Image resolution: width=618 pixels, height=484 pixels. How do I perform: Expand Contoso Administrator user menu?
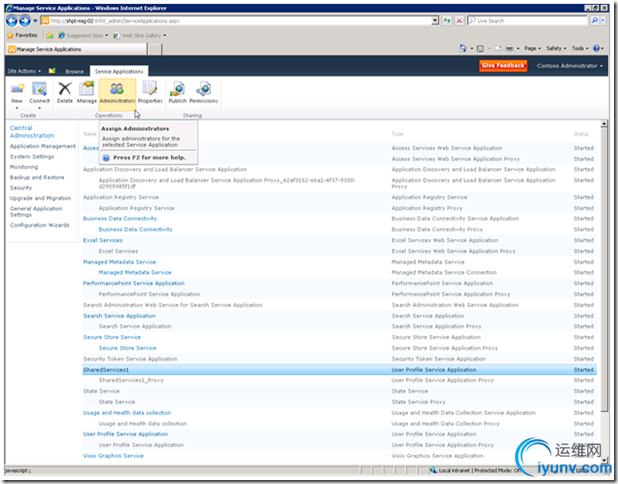570,66
